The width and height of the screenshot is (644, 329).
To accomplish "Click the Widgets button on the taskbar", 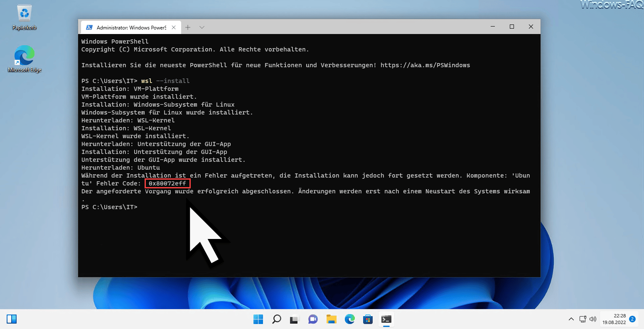I will pyautogui.click(x=12, y=319).
